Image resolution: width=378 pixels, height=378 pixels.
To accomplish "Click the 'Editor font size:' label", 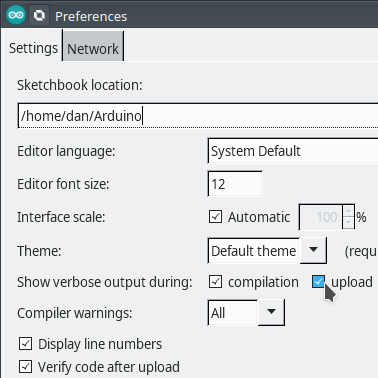I will tap(63, 184).
